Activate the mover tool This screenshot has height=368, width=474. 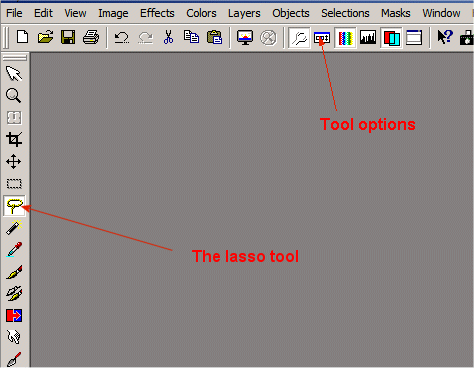click(x=14, y=162)
